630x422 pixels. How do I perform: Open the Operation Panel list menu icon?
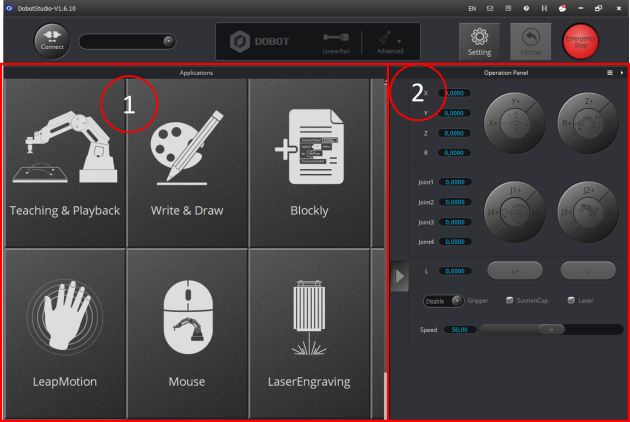coord(610,73)
